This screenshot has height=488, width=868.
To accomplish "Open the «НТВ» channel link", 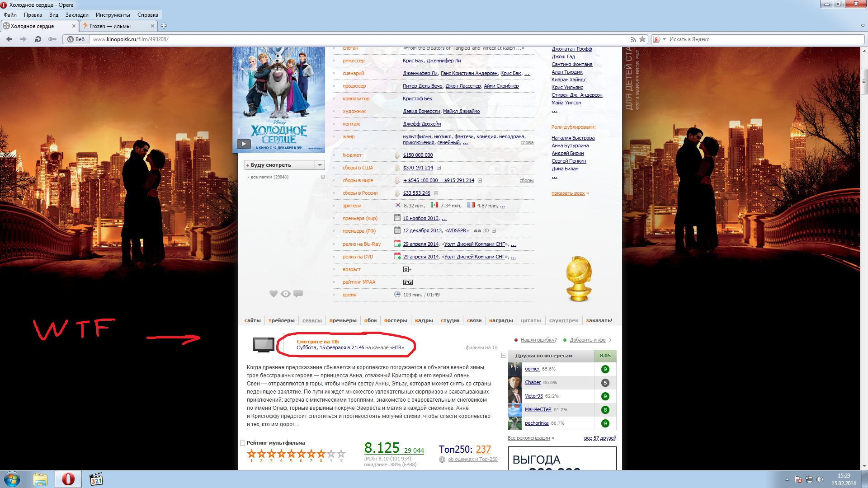I will pyautogui.click(x=397, y=347).
